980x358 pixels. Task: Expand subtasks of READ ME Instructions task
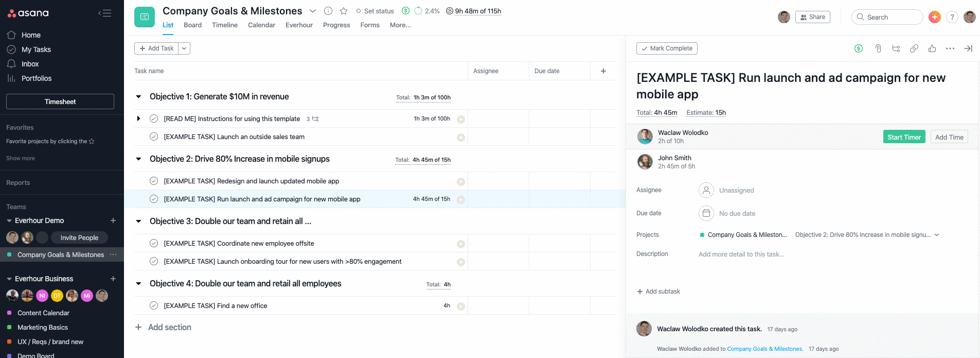coord(138,118)
